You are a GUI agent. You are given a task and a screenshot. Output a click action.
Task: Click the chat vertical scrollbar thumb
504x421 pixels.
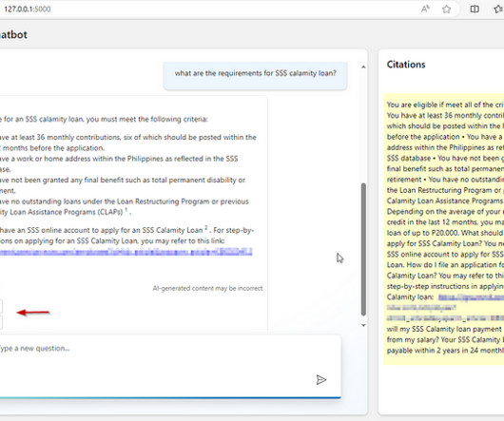pos(363,249)
